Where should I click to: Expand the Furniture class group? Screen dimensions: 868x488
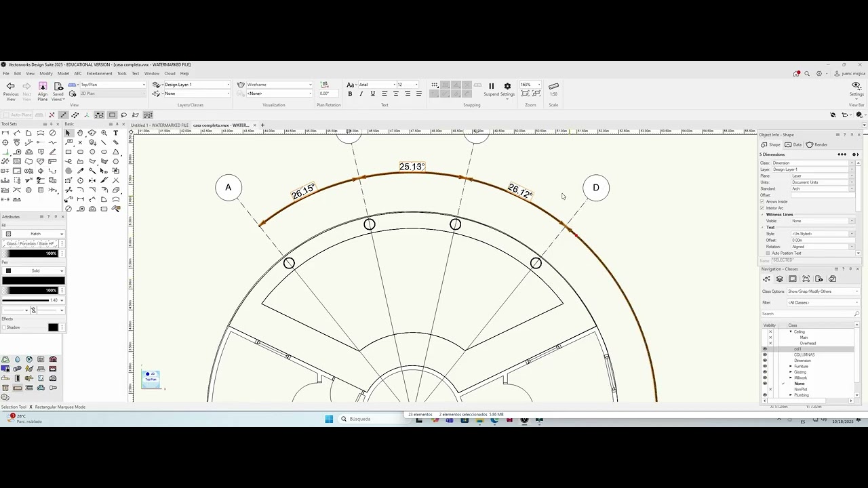pos(791,367)
